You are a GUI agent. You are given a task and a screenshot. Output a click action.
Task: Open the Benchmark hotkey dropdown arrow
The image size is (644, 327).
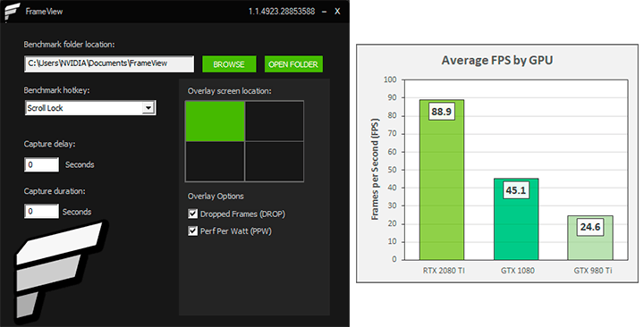click(148, 108)
